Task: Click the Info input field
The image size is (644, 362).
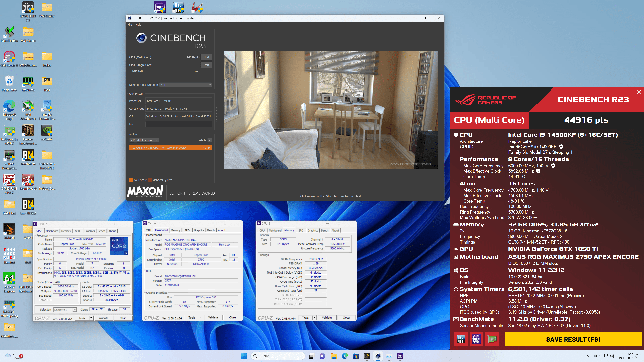Action: pos(178,124)
